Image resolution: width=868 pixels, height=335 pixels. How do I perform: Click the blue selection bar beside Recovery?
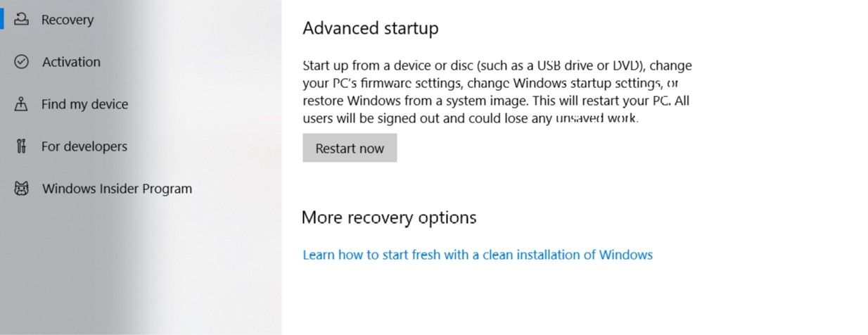click(2, 19)
